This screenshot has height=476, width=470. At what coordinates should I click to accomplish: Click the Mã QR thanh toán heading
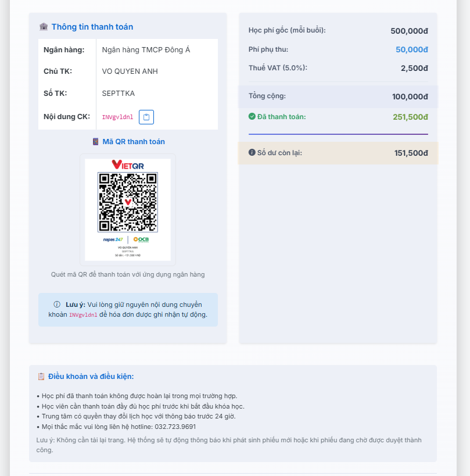click(x=134, y=142)
